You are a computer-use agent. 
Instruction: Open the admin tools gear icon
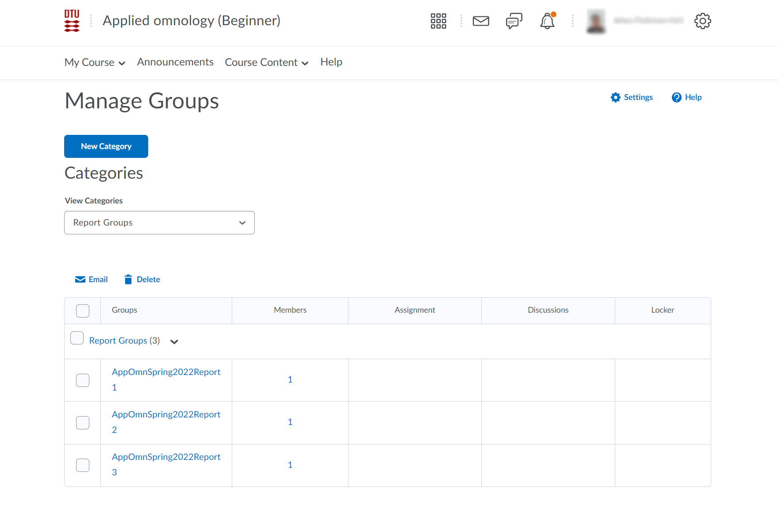tap(702, 21)
